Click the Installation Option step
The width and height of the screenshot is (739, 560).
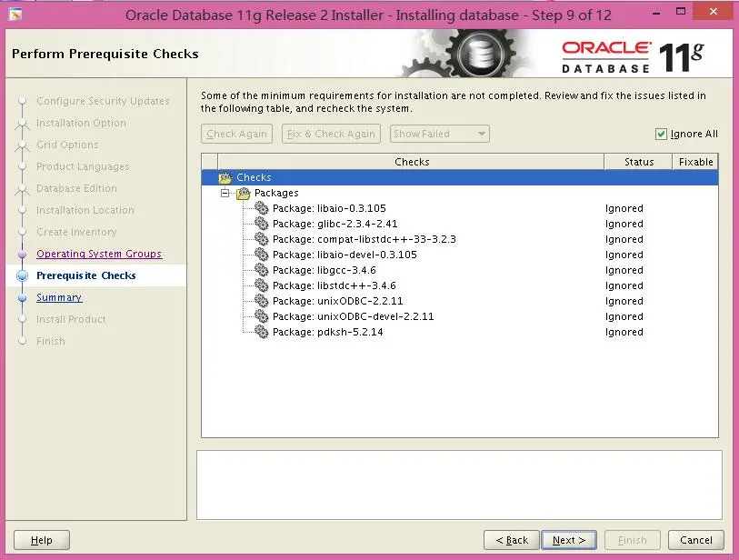click(x=81, y=123)
